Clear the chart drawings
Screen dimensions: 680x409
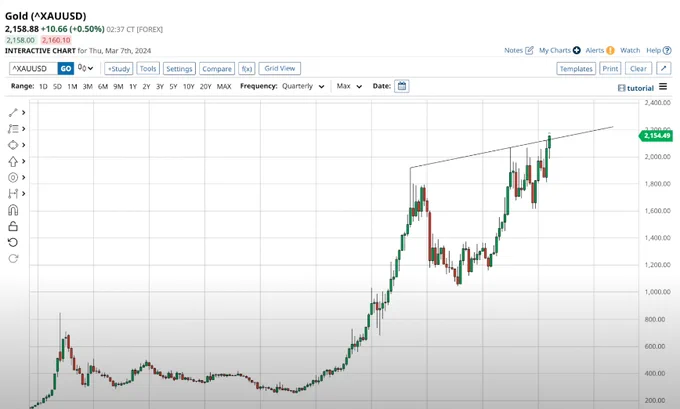coord(638,69)
